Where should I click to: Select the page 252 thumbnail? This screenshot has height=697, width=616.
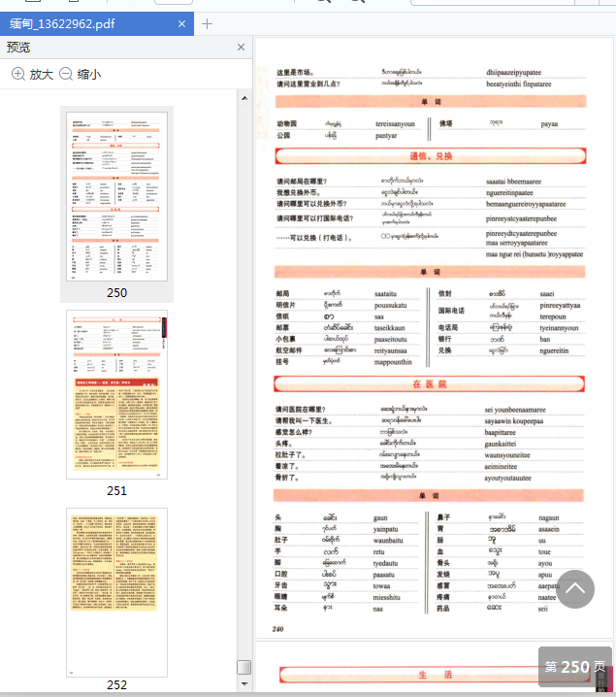(x=116, y=592)
